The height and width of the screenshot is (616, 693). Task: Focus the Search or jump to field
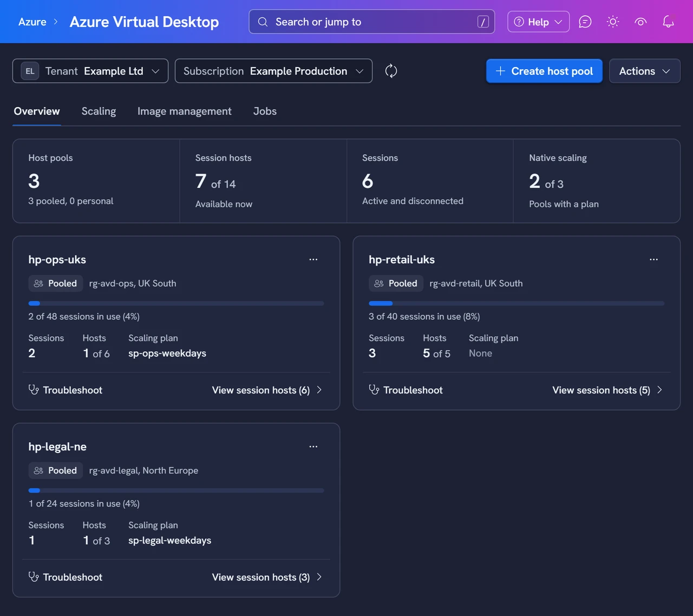click(371, 22)
